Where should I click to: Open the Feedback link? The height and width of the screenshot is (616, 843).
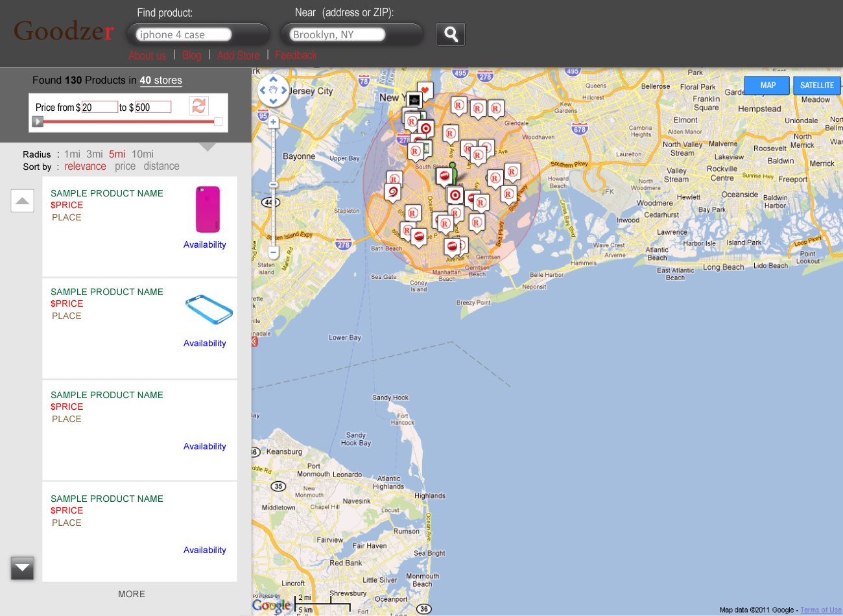coord(296,55)
